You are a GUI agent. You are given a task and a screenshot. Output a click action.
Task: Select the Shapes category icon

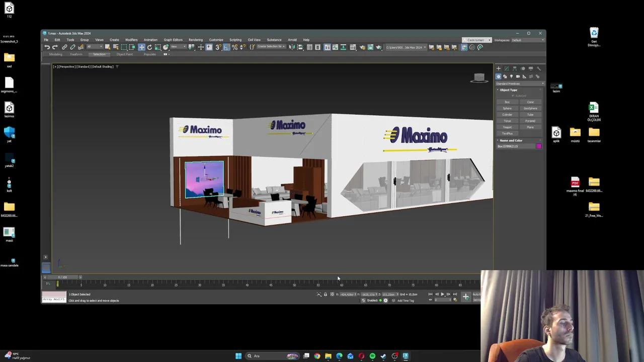pyautogui.click(x=505, y=76)
